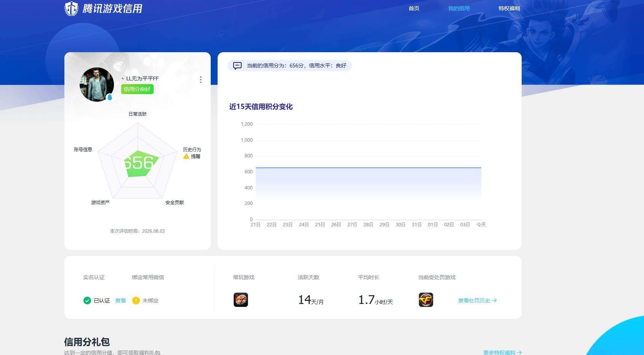The image size is (644, 355).
Task: Click the frequently played game icon
Action: coord(241,300)
